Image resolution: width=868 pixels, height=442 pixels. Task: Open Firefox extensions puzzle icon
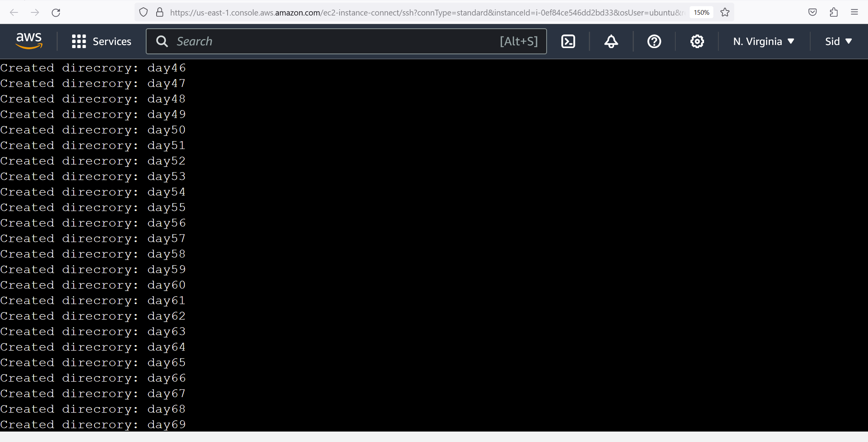coord(833,12)
